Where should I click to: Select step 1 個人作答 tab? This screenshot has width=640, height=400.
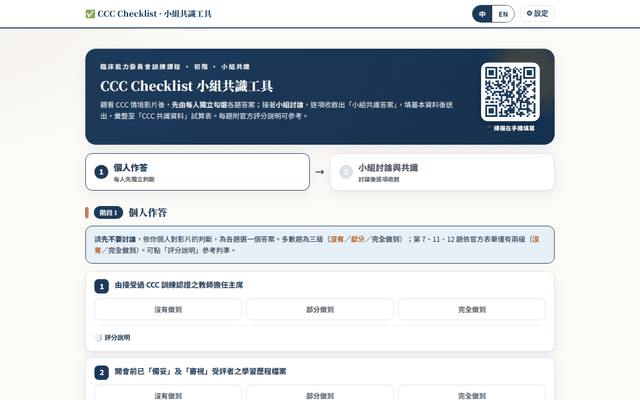[198, 172]
